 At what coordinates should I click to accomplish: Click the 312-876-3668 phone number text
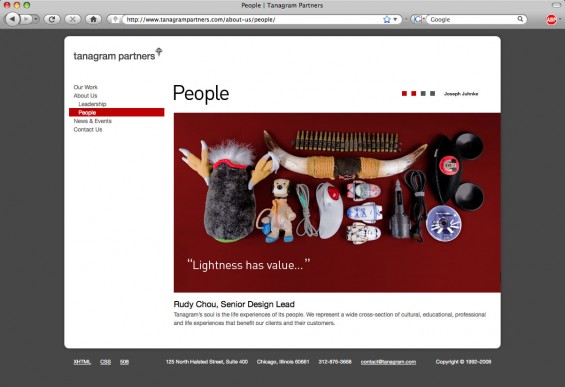tap(335, 362)
